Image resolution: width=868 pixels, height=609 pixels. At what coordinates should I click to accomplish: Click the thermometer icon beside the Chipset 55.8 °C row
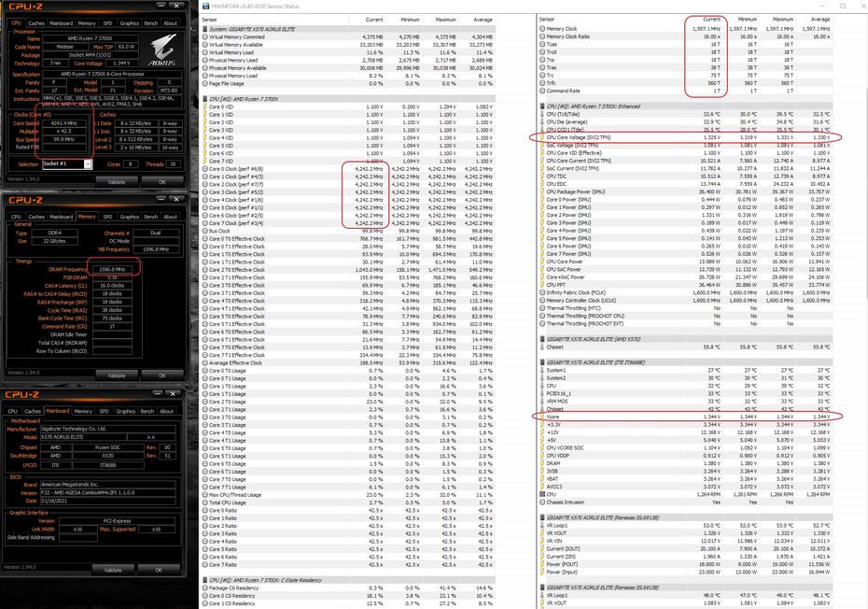coord(542,347)
